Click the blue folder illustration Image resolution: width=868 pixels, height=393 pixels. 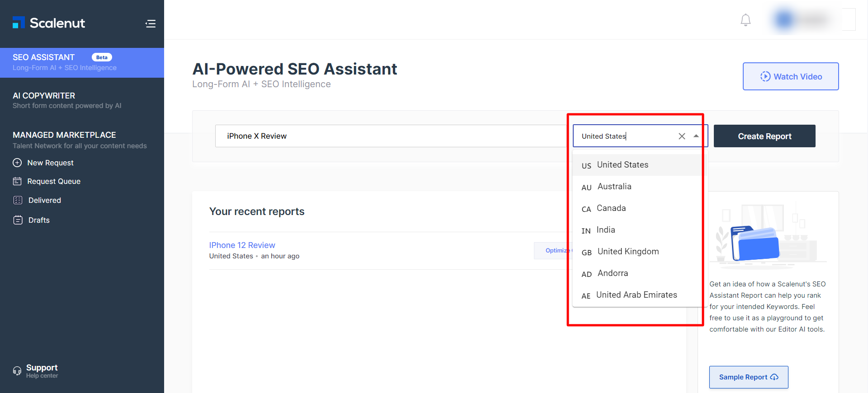pos(755,243)
